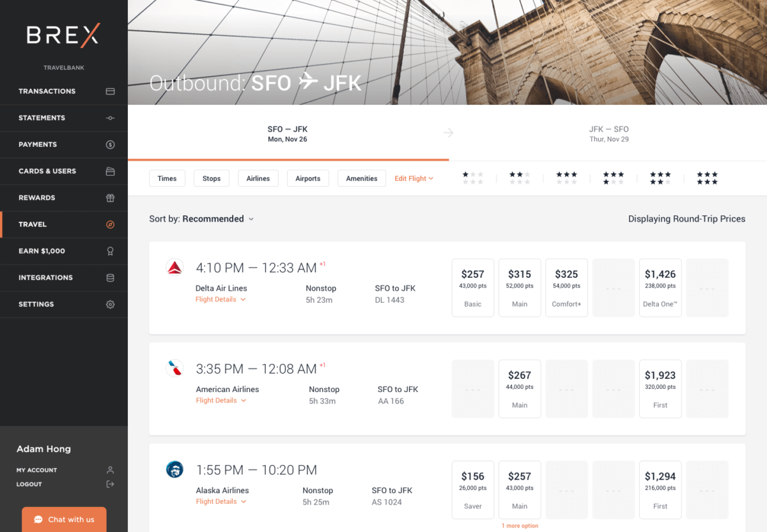Screen dimensions: 767x532
Task: Open the Sort by Recommended dropdown
Action: 201,219
